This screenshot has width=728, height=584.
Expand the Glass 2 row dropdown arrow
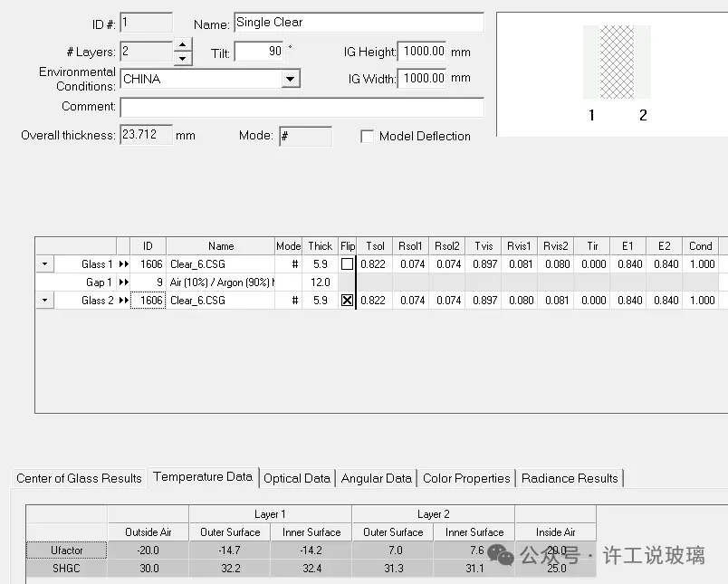45,301
